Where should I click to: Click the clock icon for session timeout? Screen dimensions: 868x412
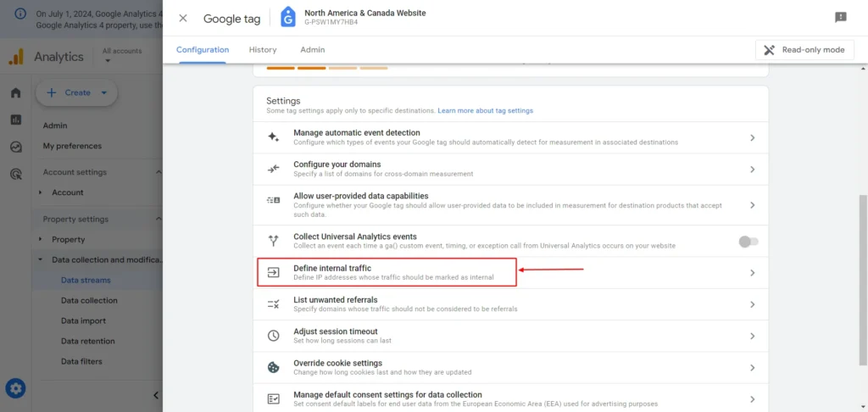[x=274, y=336]
